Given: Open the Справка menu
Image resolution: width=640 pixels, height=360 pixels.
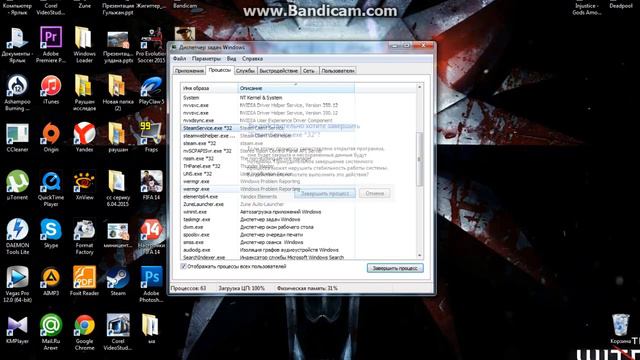Looking at the screenshot, I should coord(252,58).
